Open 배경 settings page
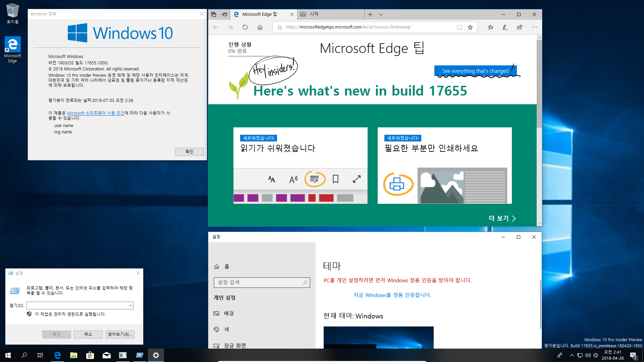Image resolution: width=644 pixels, height=362 pixels. tap(262, 313)
